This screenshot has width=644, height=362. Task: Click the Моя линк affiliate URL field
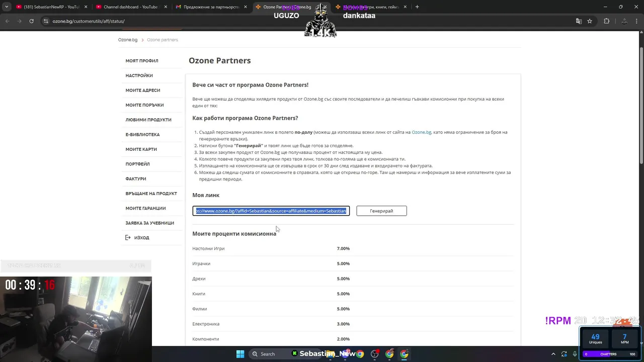[x=271, y=211]
